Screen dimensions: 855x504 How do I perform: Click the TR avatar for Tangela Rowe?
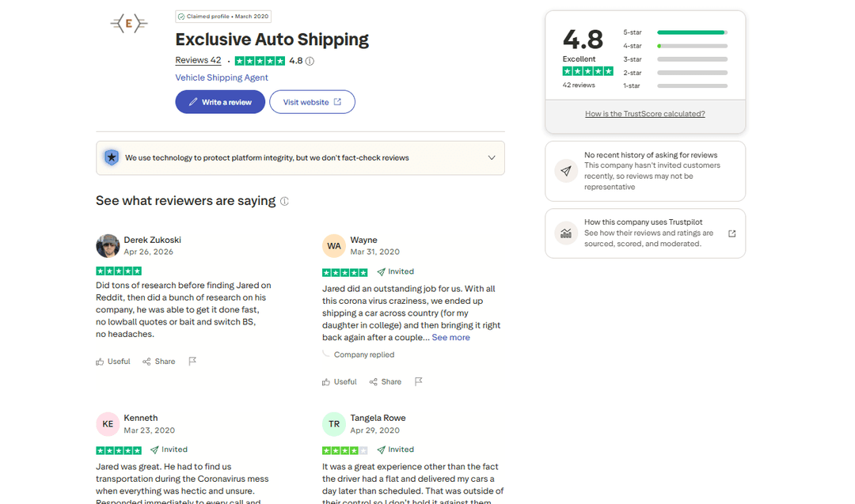334,424
